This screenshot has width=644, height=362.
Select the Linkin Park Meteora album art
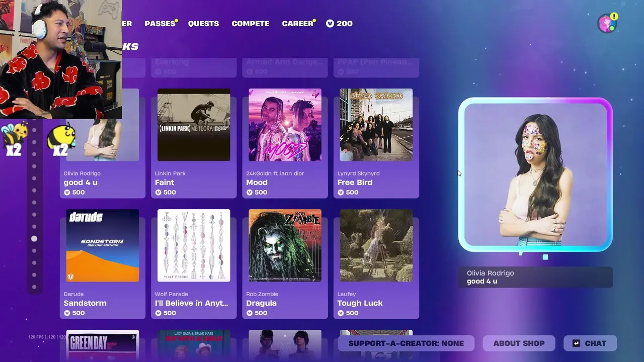(x=194, y=125)
